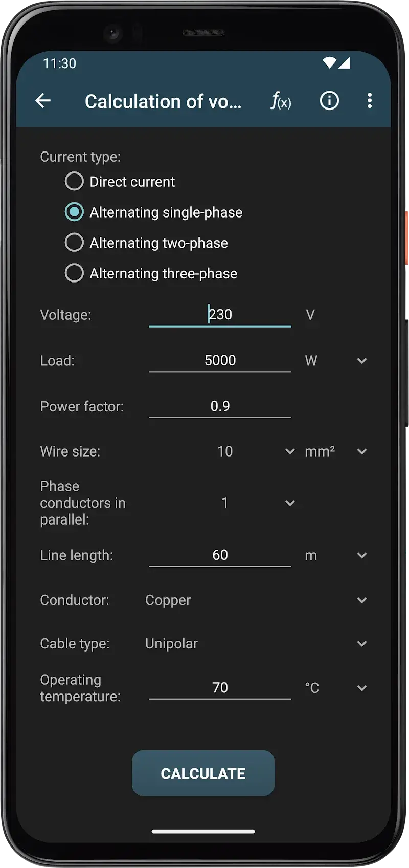409x868 pixels.
Task: Select Alternating three-phase option
Action: [74, 273]
